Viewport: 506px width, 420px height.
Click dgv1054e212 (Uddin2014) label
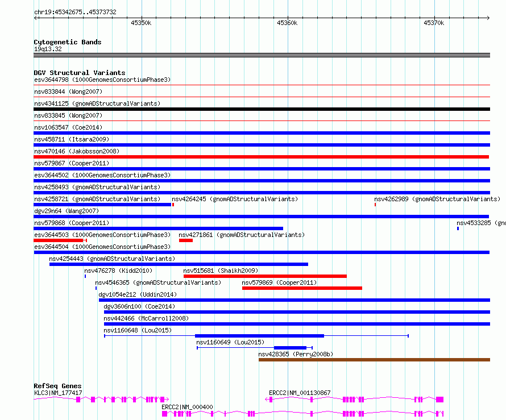138,294
